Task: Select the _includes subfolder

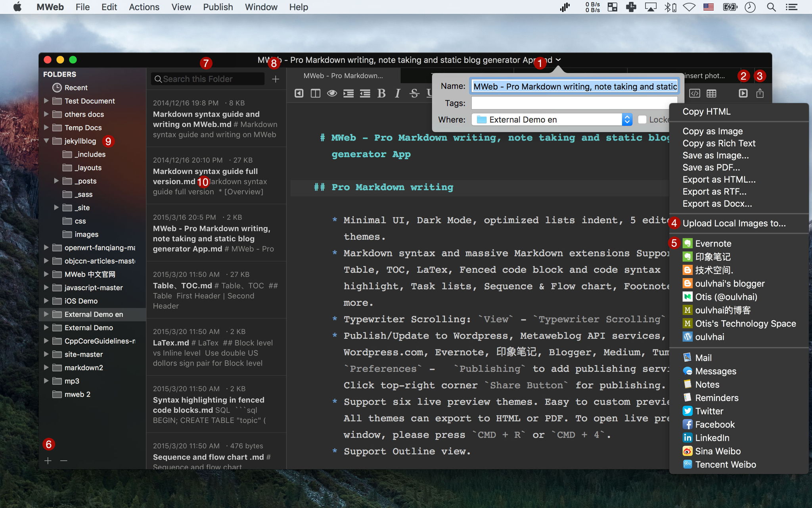Action: click(84, 154)
